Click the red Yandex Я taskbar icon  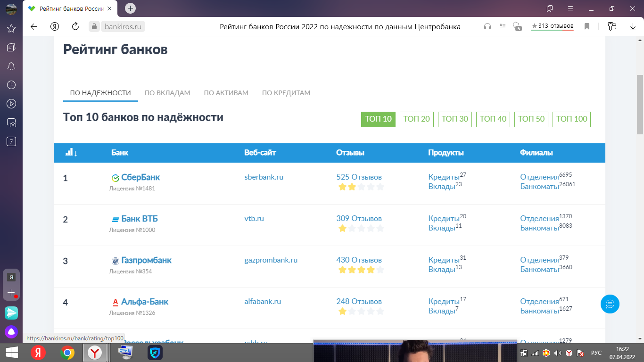coord(38,353)
